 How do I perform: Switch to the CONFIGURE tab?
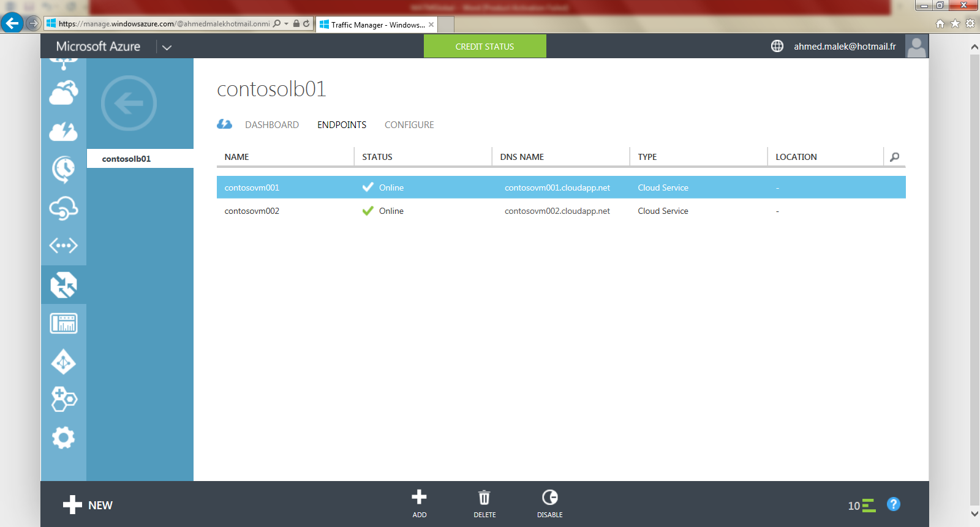click(x=409, y=125)
